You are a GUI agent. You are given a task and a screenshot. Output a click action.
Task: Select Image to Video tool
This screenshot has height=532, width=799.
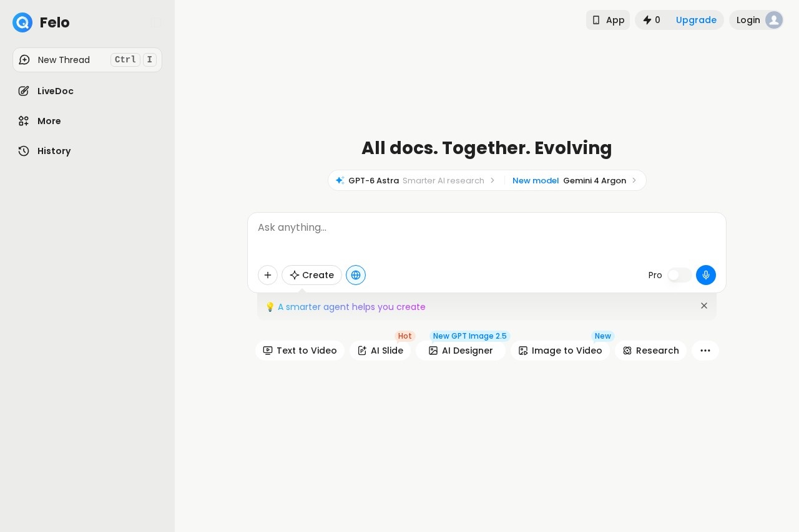[x=560, y=351]
